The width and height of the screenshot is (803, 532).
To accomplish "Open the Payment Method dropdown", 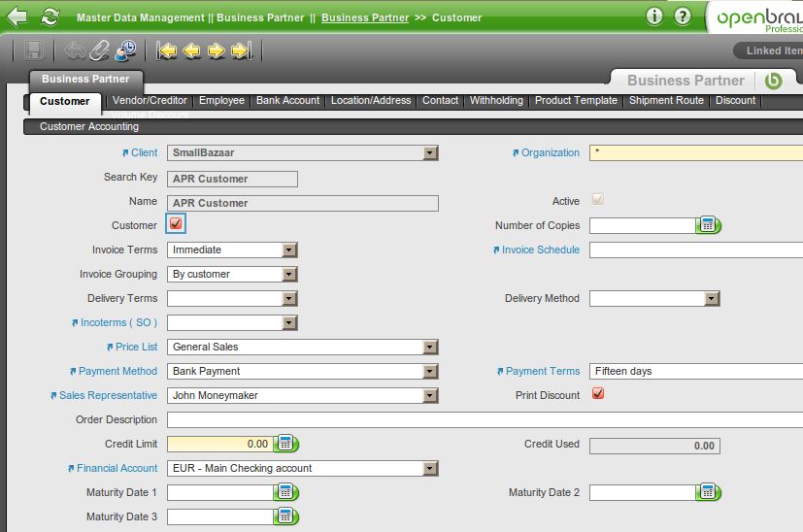I will pyautogui.click(x=430, y=371).
